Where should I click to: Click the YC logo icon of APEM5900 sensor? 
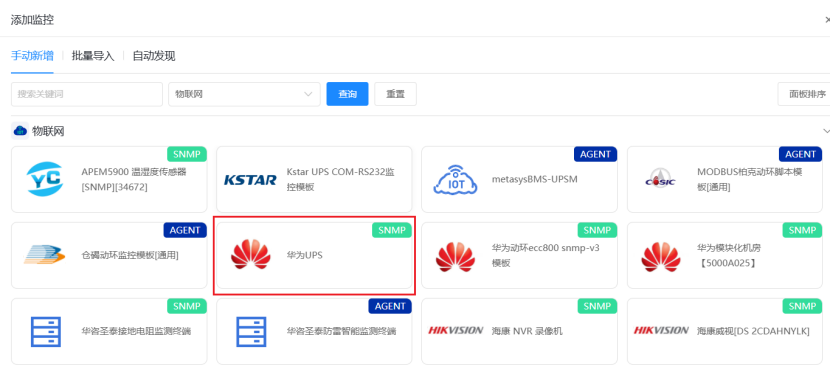click(45, 179)
